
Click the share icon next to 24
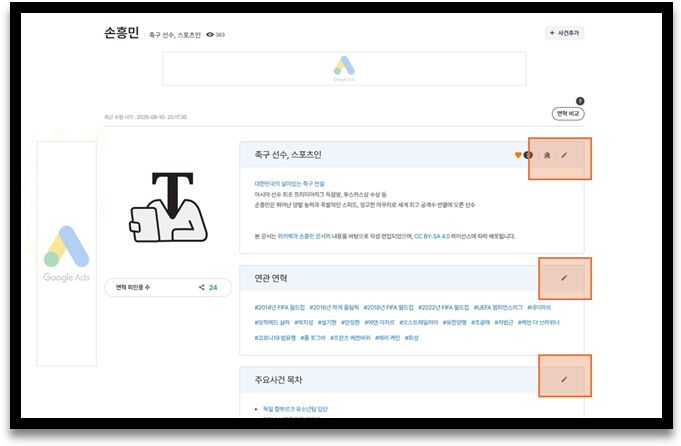(x=202, y=287)
